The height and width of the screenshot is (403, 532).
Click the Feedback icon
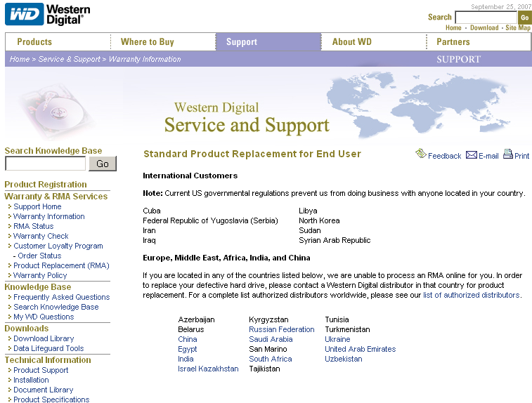click(421, 154)
